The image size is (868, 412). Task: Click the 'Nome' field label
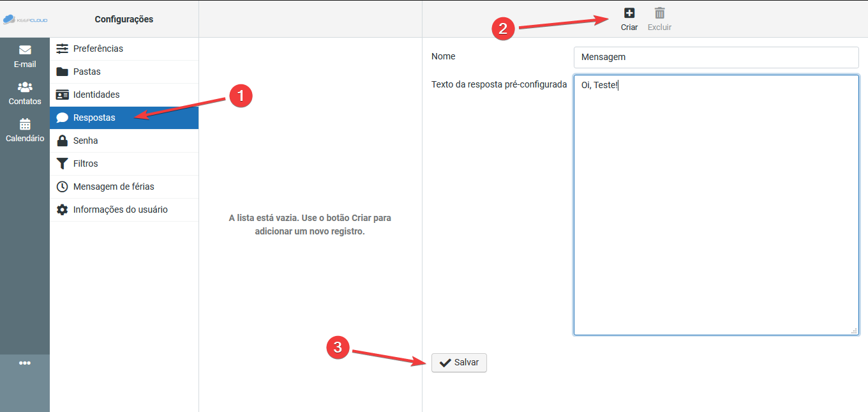(444, 56)
